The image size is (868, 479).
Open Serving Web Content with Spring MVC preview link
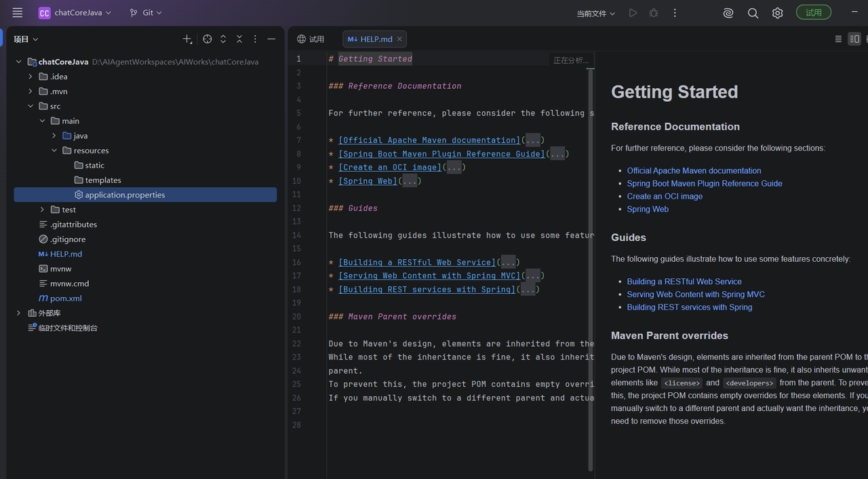coord(696,294)
